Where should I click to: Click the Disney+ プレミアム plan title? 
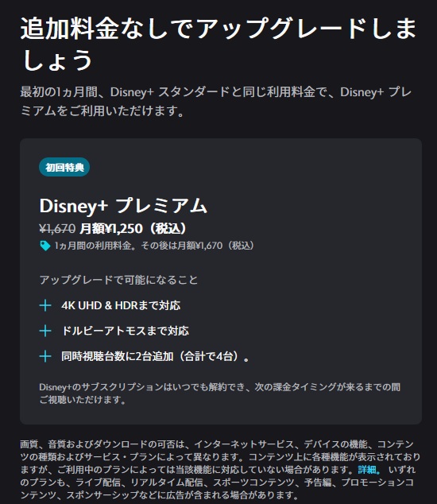click(123, 206)
